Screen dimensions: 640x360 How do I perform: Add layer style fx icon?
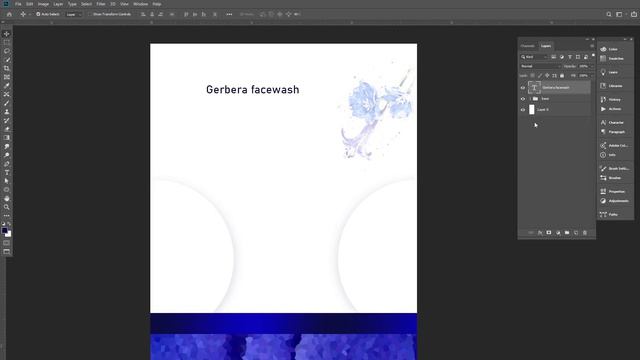(540, 233)
